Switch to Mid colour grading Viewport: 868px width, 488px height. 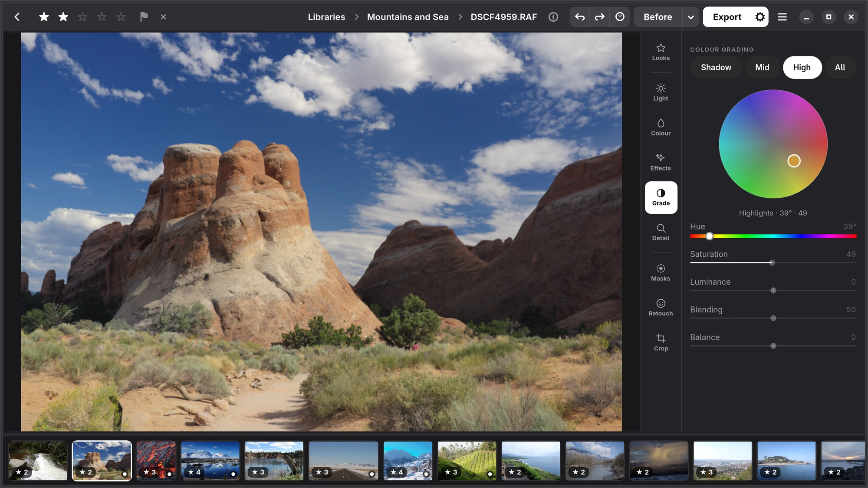[x=762, y=67]
